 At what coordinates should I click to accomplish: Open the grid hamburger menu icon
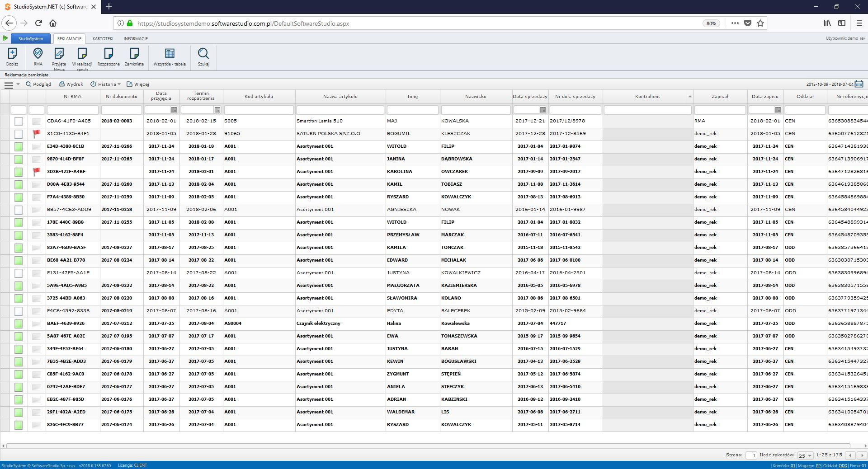(x=9, y=84)
